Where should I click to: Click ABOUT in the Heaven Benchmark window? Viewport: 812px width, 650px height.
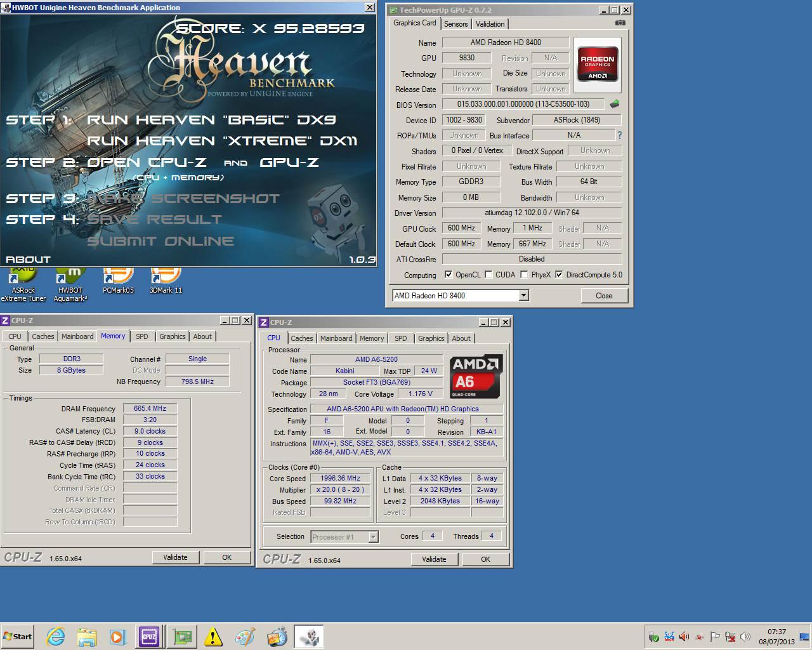(x=28, y=259)
